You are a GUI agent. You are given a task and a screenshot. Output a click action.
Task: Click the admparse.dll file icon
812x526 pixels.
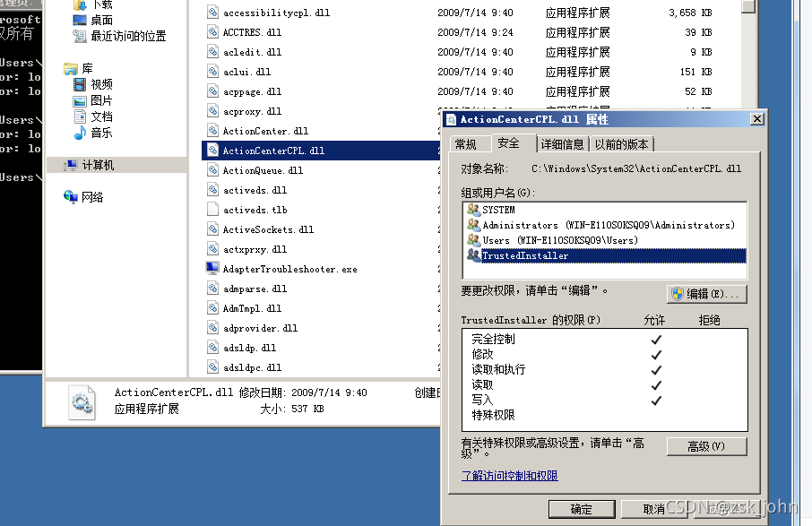(x=212, y=288)
